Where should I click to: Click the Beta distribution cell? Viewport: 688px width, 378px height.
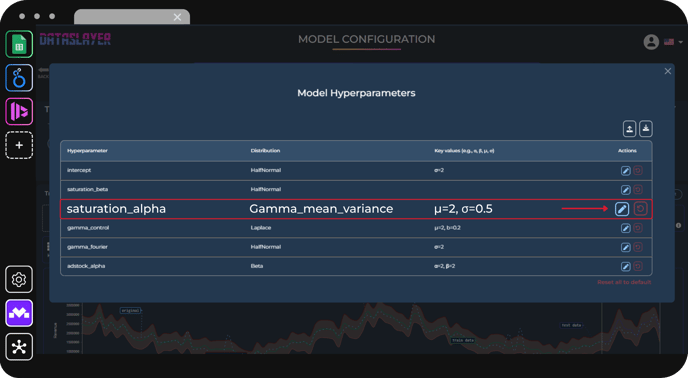pos(257,266)
